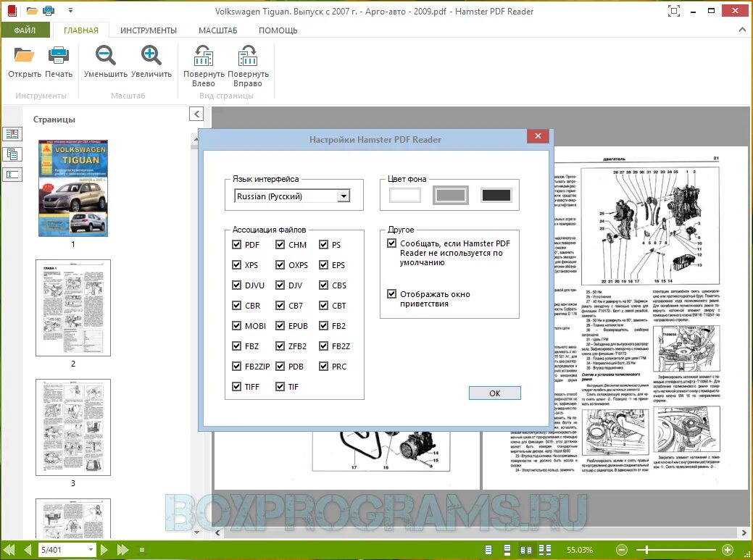Close the Настройки Hamster PDF Reader dialog

[538, 135]
